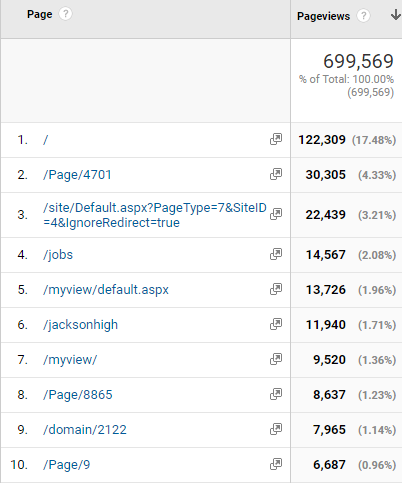Click the popout icon for the /site/Default.aspx row
The width and height of the screenshot is (402, 487).
tap(276, 214)
